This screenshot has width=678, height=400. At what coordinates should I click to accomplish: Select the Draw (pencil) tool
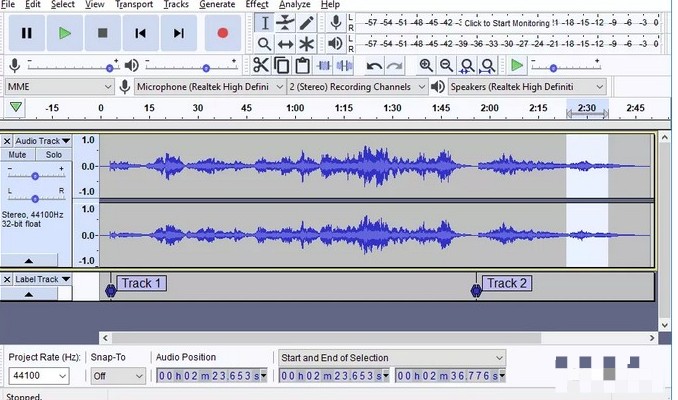[x=306, y=23]
